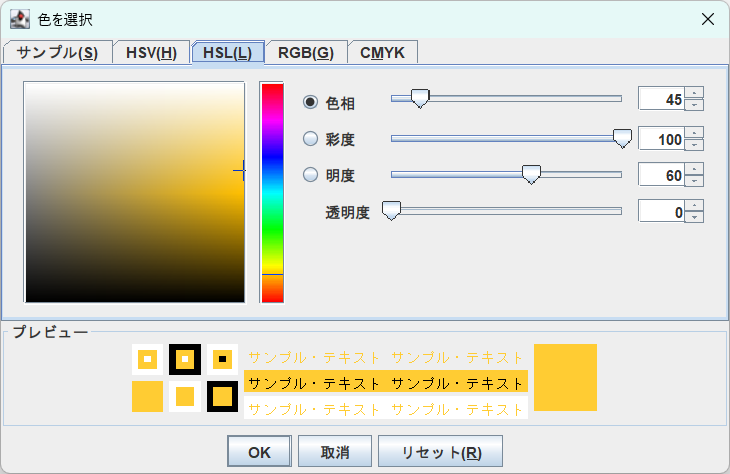Click the 透明度 value field showing 0
Image resolution: width=730 pixels, height=474 pixels.
coord(661,211)
